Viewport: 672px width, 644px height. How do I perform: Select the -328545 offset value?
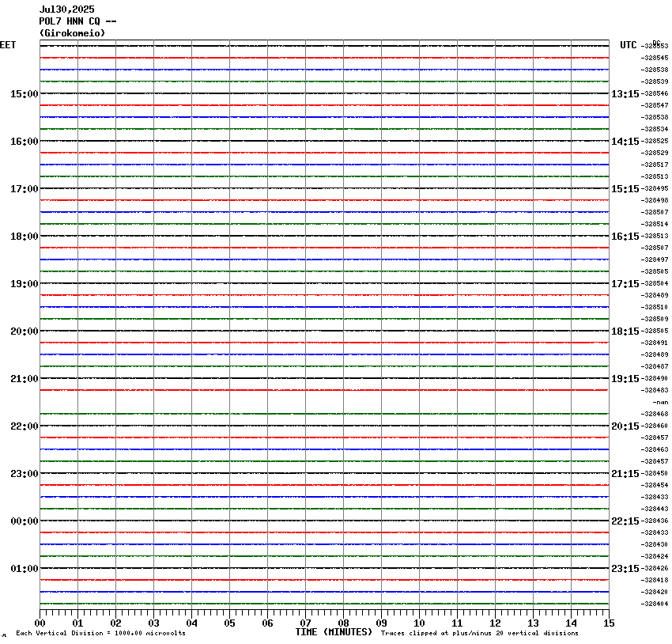click(655, 58)
